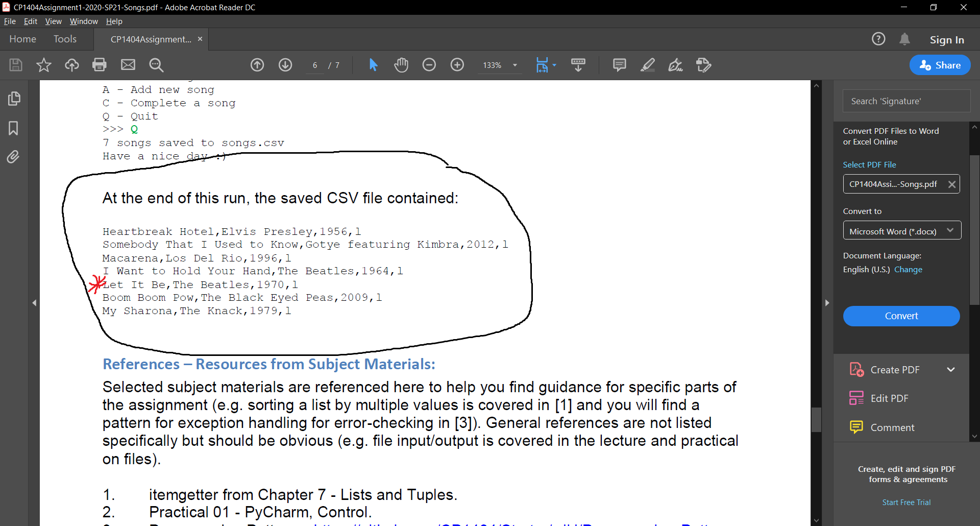This screenshot has height=526, width=980.
Task: Save the PDF file
Action: click(15, 65)
